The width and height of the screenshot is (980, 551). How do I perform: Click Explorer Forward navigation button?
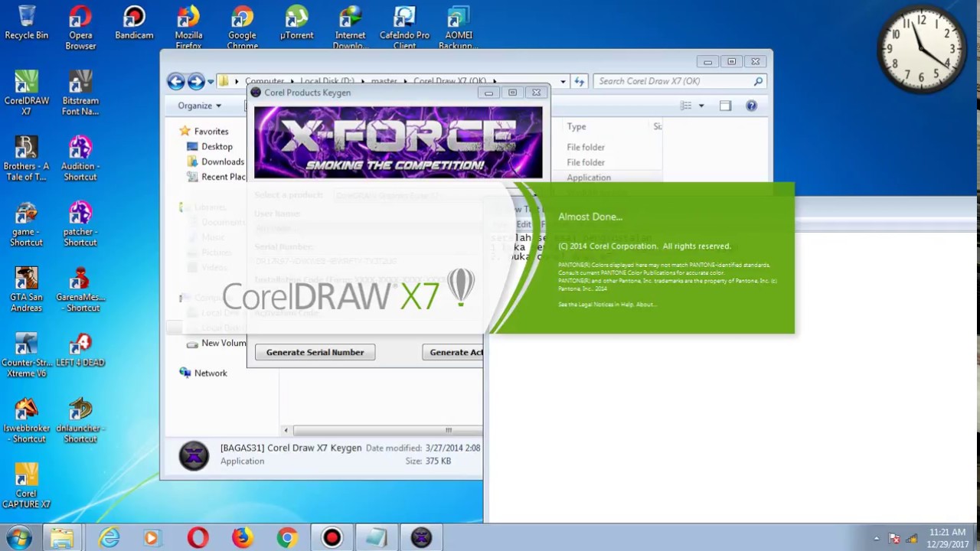coord(196,81)
